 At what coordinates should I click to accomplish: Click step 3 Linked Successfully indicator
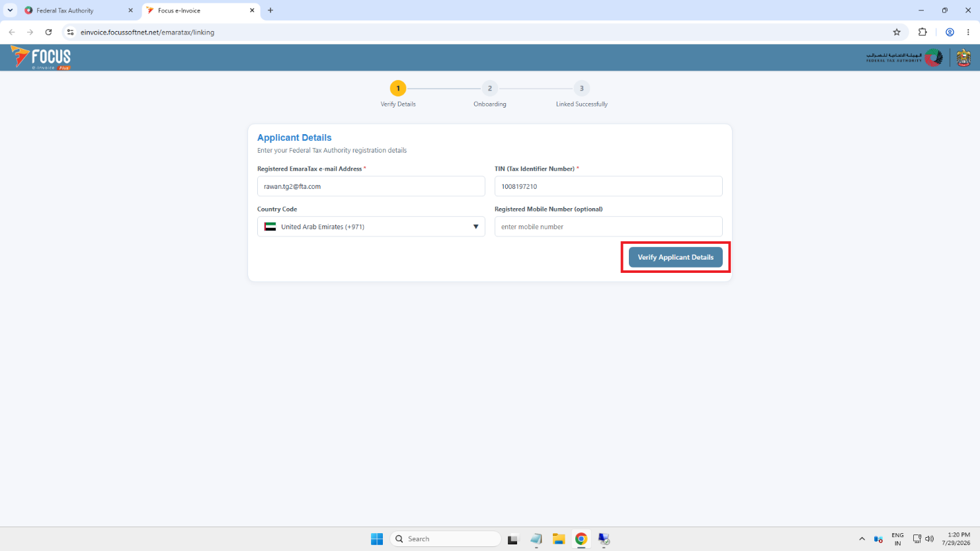point(582,89)
